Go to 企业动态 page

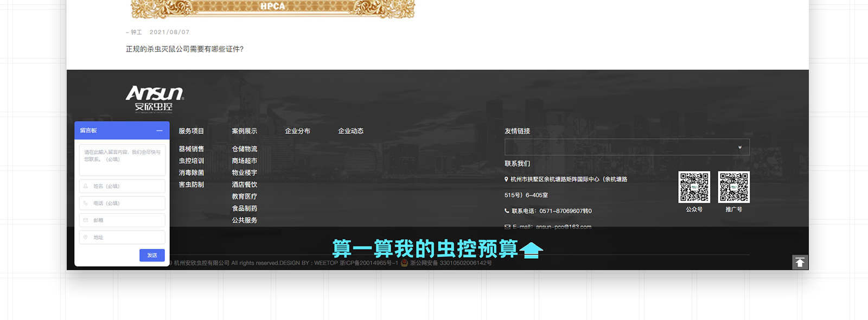(x=350, y=131)
